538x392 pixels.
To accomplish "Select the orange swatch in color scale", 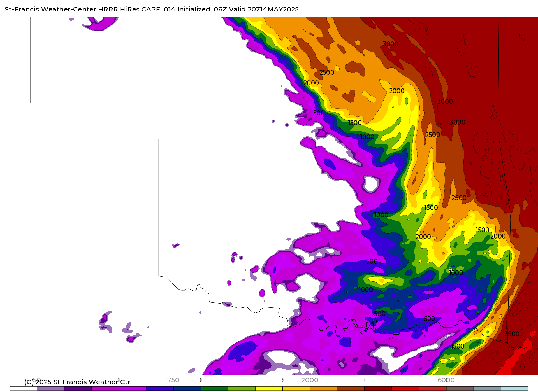I will [x=324, y=389].
